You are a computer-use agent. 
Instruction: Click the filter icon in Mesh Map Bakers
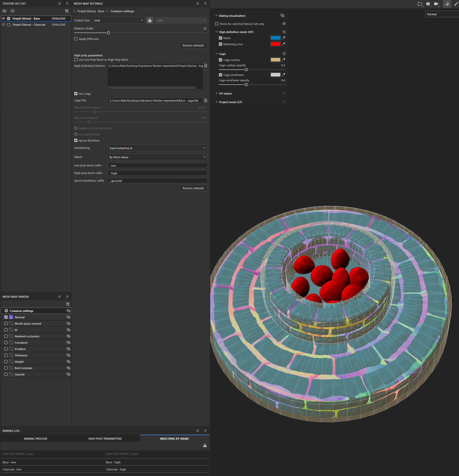[68, 304]
